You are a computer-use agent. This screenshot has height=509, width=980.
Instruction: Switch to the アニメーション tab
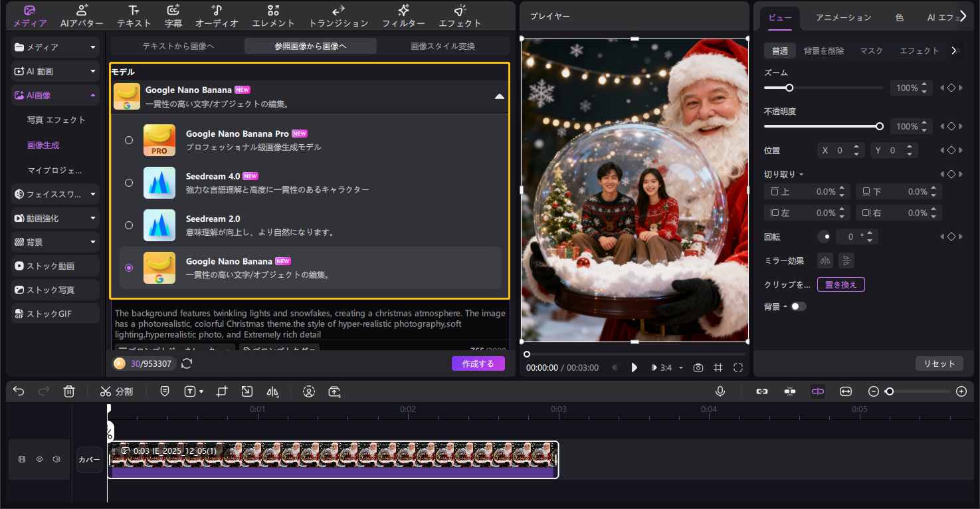(843, 17)
